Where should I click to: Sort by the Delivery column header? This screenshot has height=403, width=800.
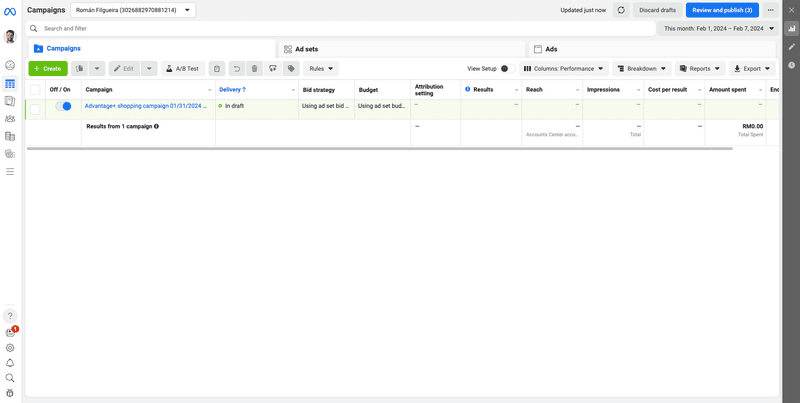pos(233,90)
